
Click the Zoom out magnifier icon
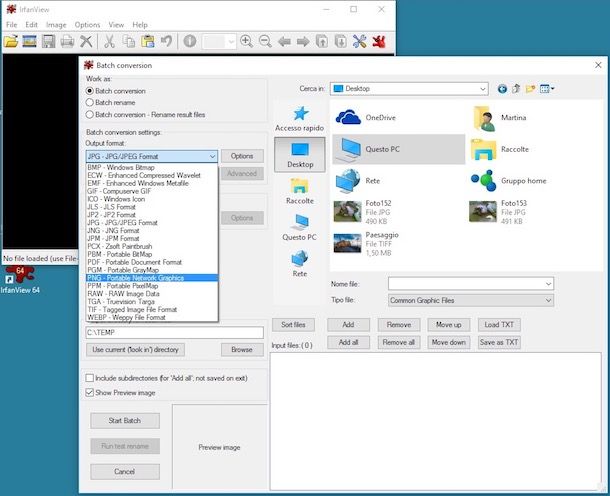click(x=265, y=41)
